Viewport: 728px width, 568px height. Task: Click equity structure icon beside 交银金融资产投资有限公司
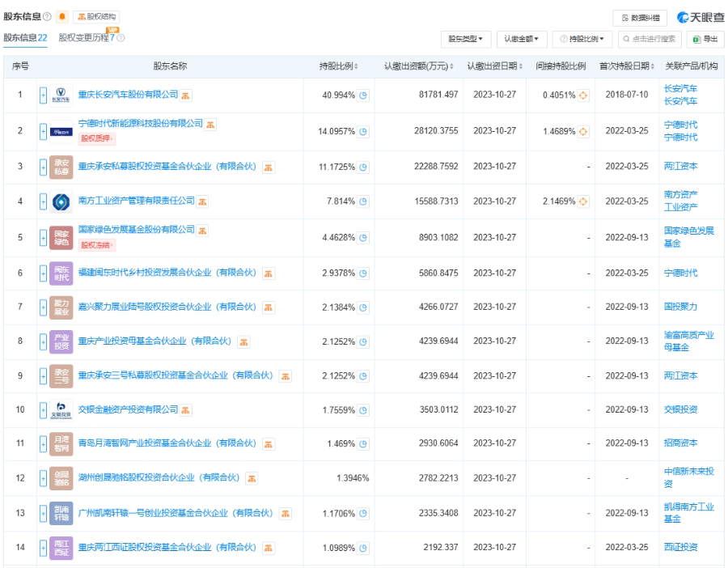(x=186, y=410)
